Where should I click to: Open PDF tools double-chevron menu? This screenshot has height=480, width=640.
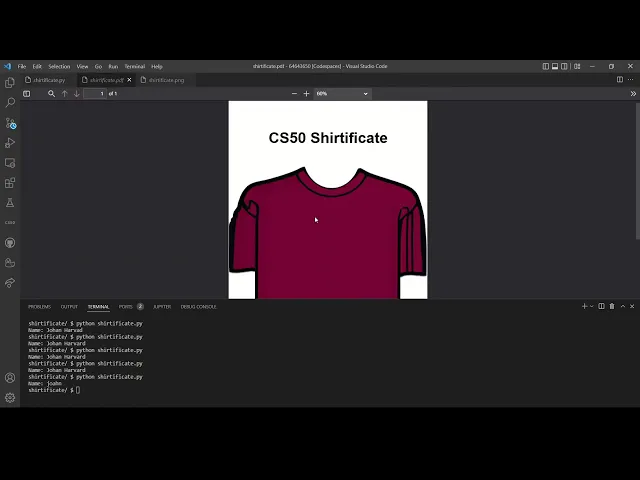[x=633, y=94]
